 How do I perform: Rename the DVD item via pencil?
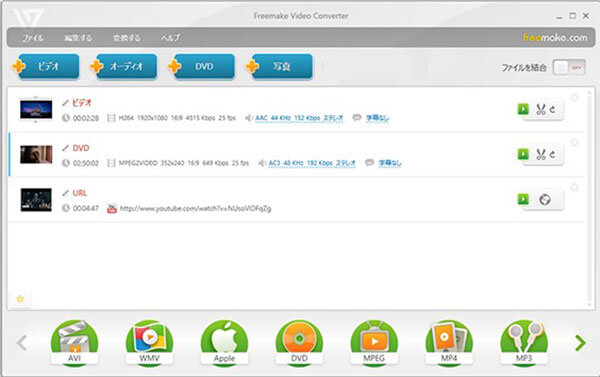pyautogui.click(x=65, y=148)
